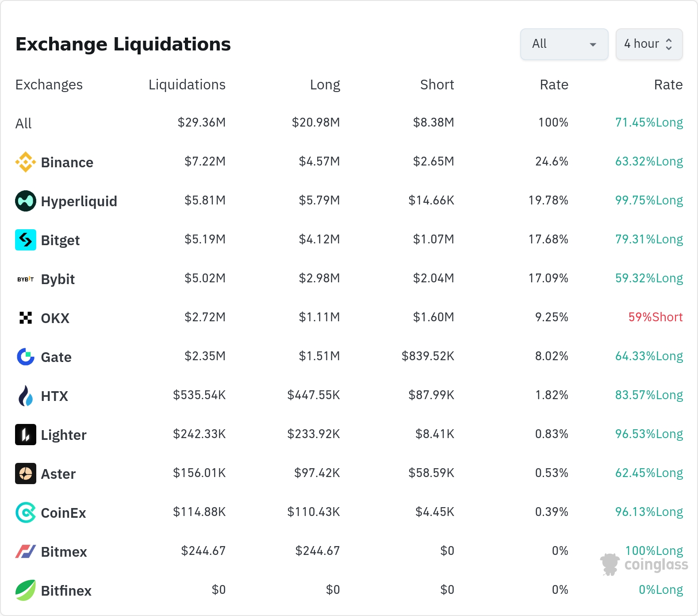698x616 pixels.
Task: Click the Lighter logo icon
Action: [x=26, y=435]
